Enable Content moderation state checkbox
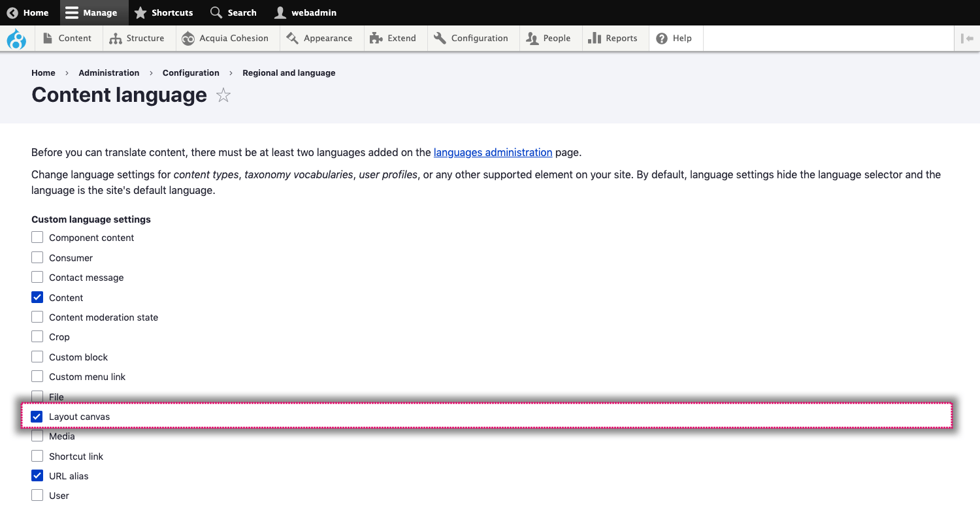 (x=37, y=317)
